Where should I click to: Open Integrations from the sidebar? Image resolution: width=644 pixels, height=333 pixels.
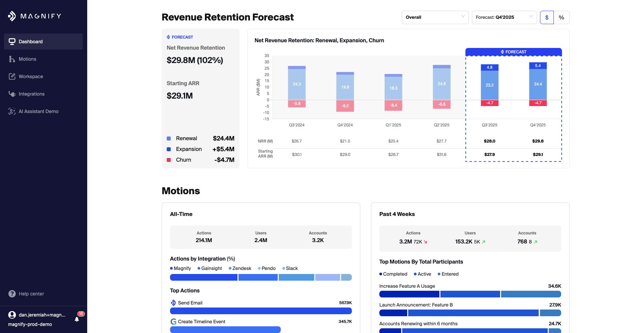coord(32,94)
